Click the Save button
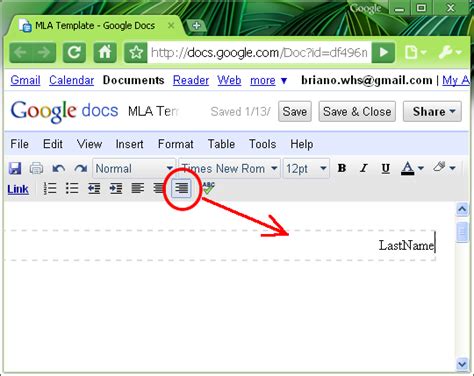Image resolution: width=474 pixels, height=376 pixels. click(x=295, y=112)
